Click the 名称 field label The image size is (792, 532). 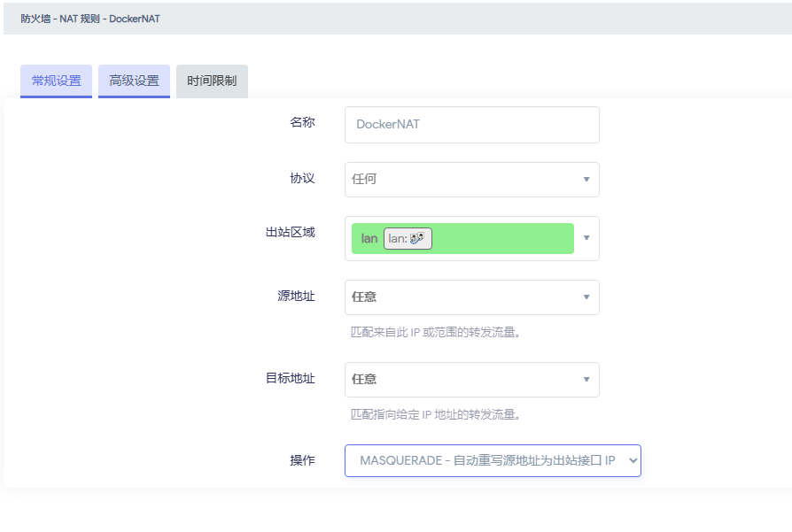[x=302, y=122]
